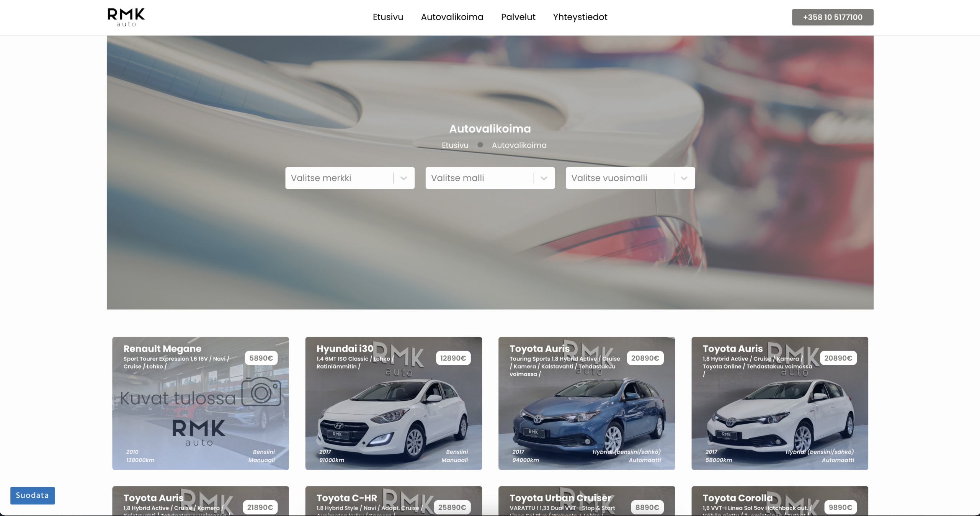Click the Autovalikoima hero heading
This screenshot has height=516, width=980.
(490, 129)
